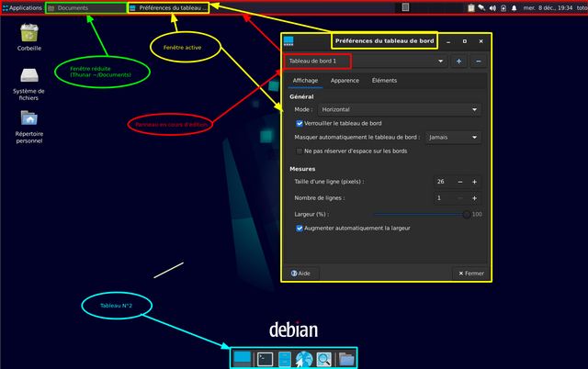The width and height of the screenshot is (588, 369).
Task: Launch the terminal from the bottom dock
Action: 266,359
